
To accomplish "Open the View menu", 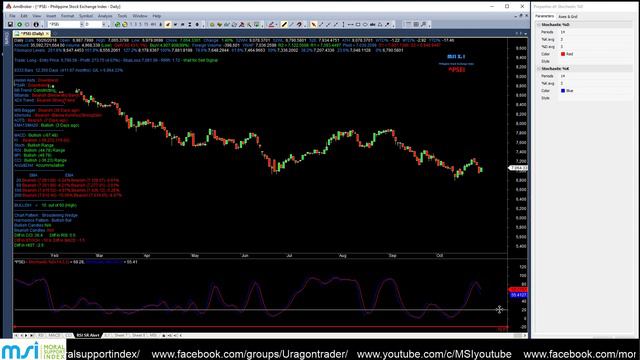I will [x=37, y=16].
